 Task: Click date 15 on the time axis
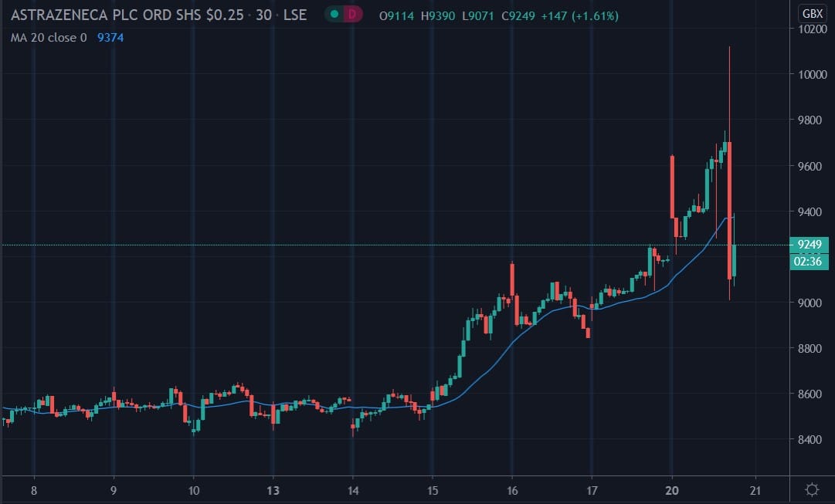(x=433, y=490)
